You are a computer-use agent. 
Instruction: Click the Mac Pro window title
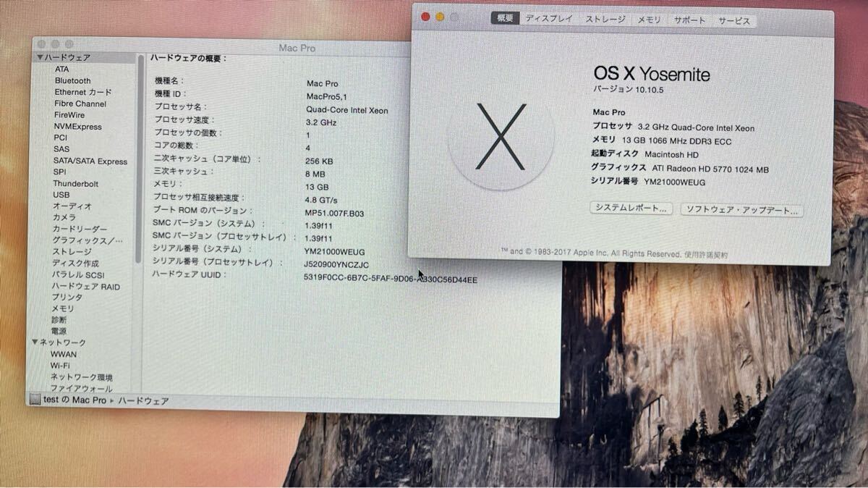(x=297, y=48)
